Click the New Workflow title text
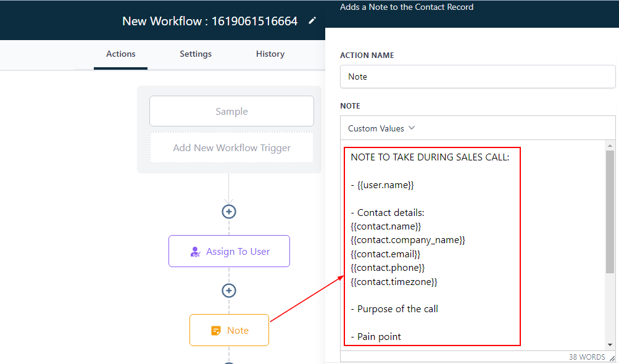This screenshot has height=364, width=619. coord(210,21)
